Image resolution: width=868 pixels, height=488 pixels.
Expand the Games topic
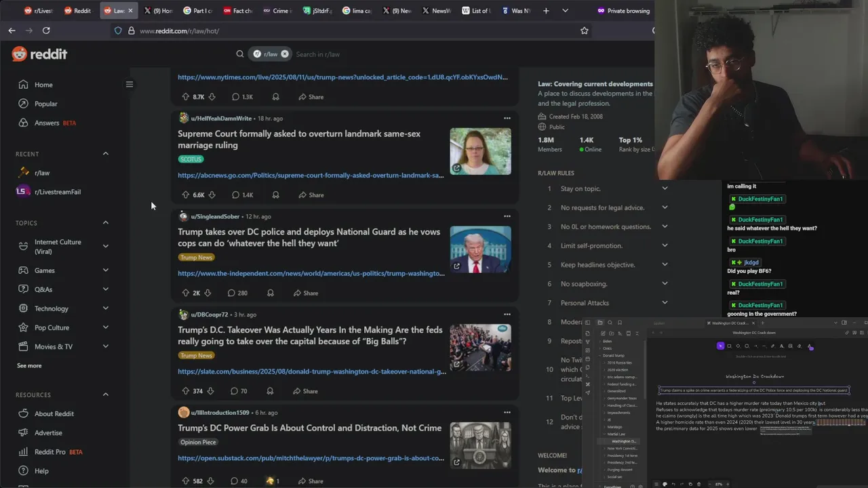coord(105,270)
